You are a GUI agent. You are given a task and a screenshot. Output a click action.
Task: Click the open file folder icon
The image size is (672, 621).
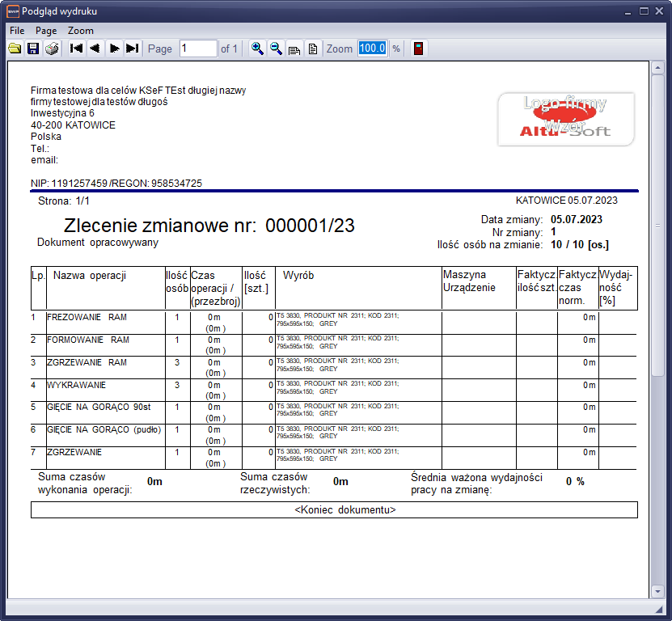[x=15, y=49]
